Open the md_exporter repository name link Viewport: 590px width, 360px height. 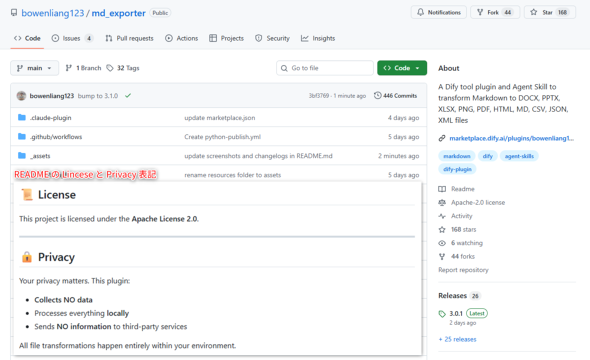119,13
